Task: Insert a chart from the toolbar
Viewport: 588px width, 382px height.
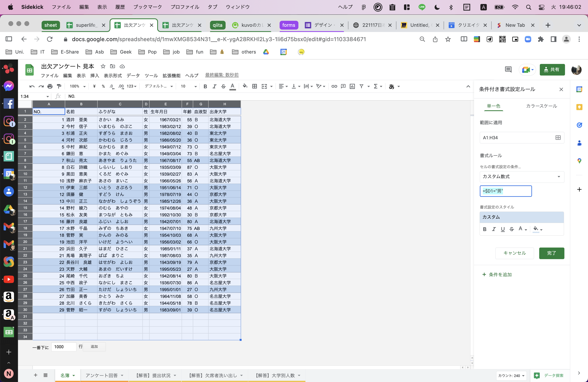Action: click(352, 86)
